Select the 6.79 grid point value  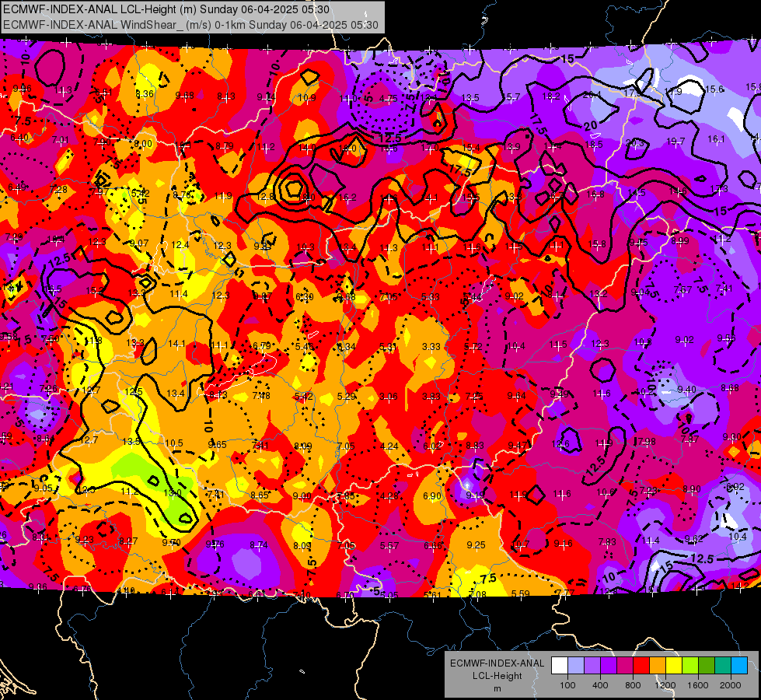262,345
